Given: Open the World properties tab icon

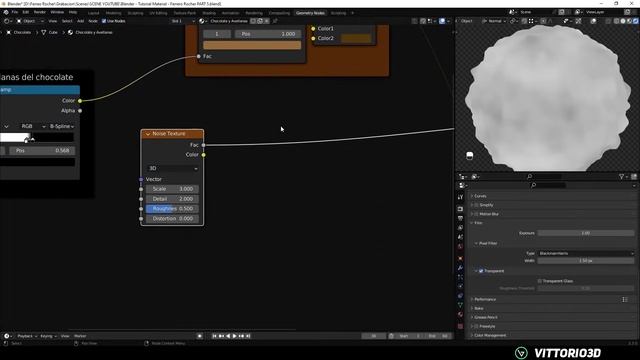Looking at the screenshot, I should tap(460, 247).
